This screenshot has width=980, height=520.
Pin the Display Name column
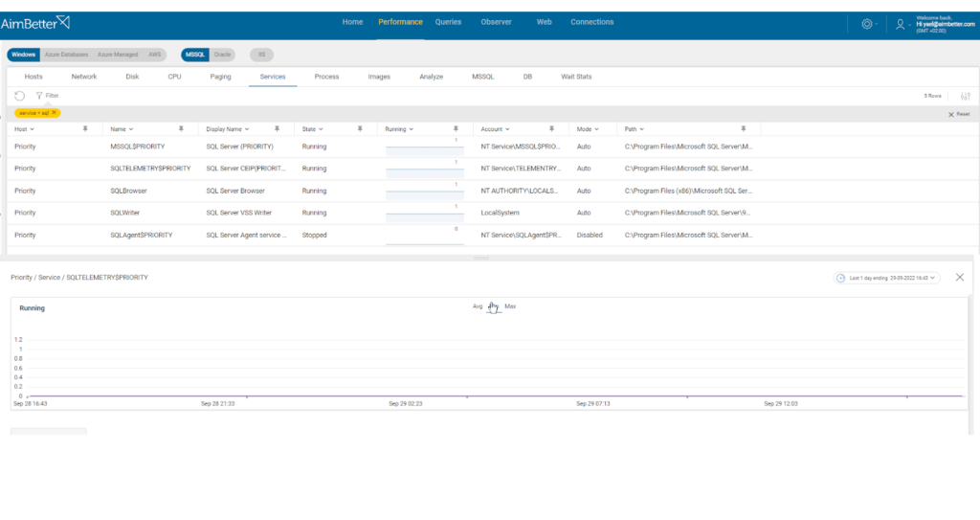[x=277, y=129]
